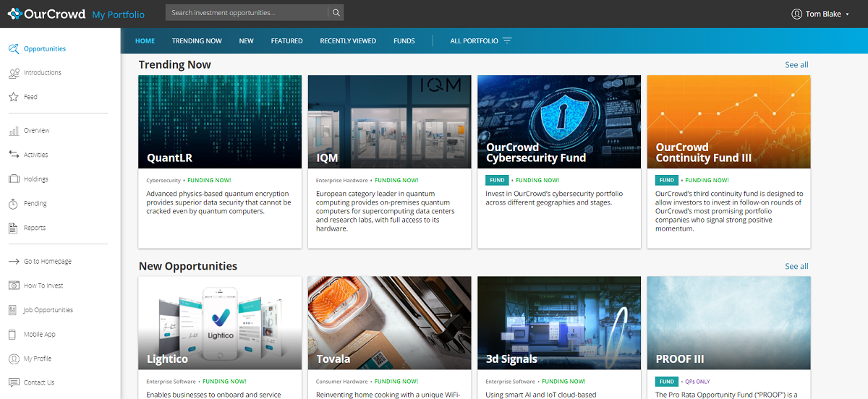
Task: Click See all for New Opportunities
Action: [x=796, y=267]
